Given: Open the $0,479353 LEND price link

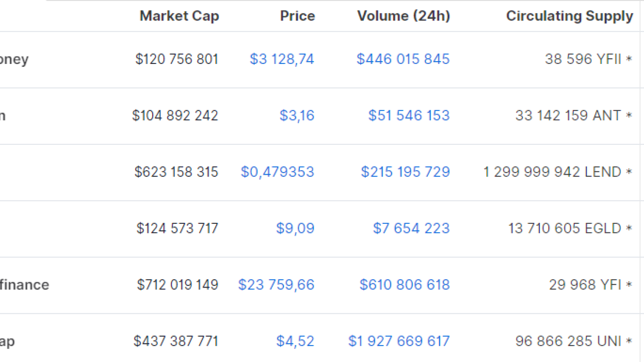Looking at the screenshot, I should tap(277, 172).
